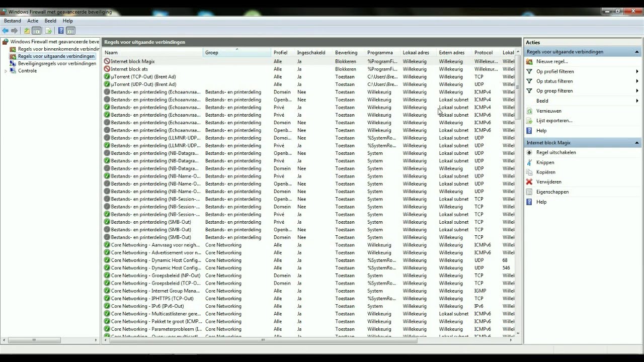Image resolution: width=644 pixels, height=362 pixels.
Task: Toggle the console tree toolbar icon
Action: pos(37,31)
